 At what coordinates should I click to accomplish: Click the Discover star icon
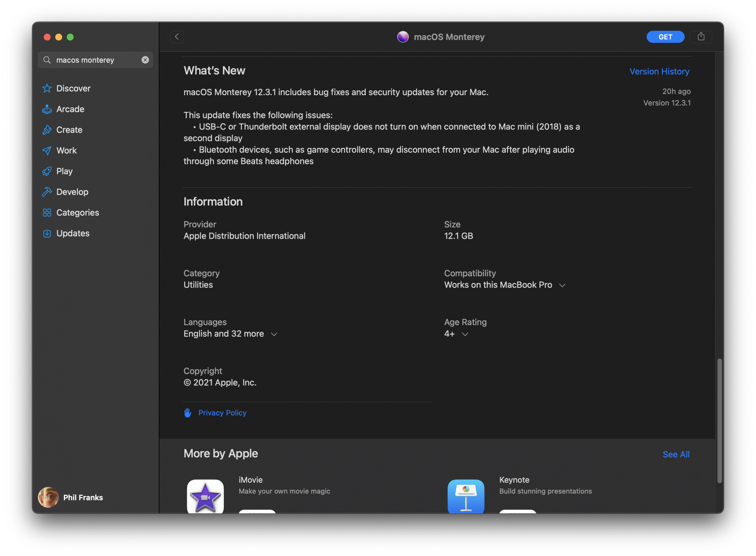(x=47, y=88)
